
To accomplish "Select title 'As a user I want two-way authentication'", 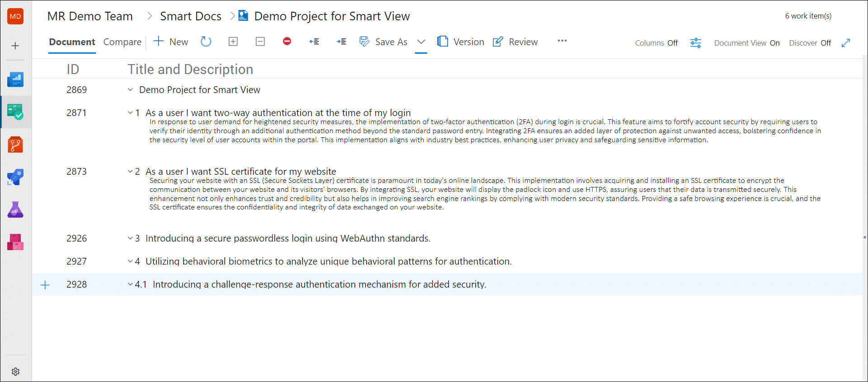I will [278, 112].
